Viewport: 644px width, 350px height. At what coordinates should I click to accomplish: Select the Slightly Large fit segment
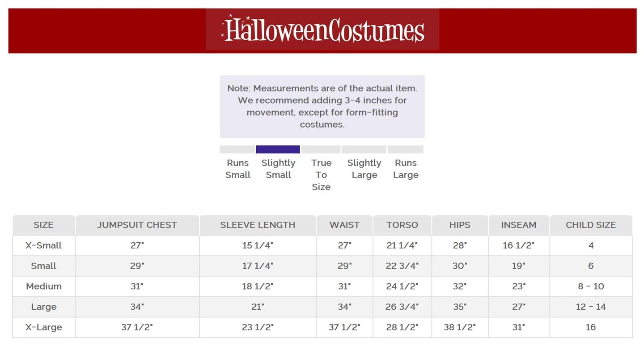pos(364,150)
